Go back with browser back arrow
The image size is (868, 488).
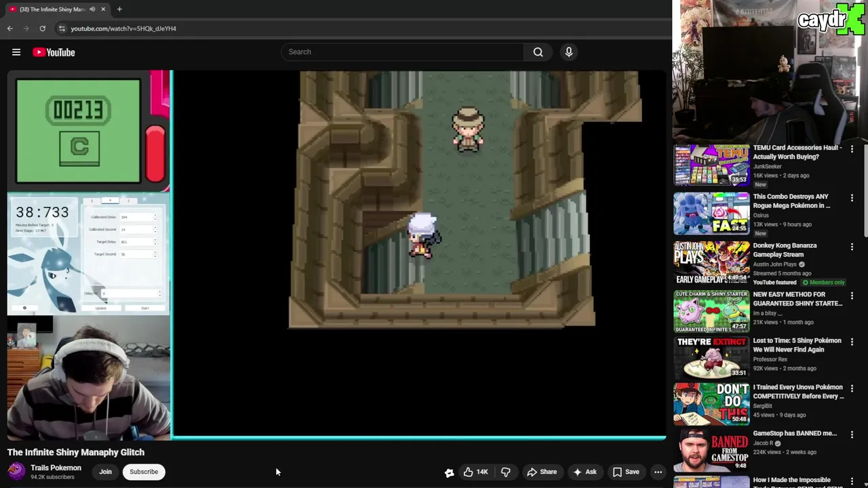coord(10,28)
